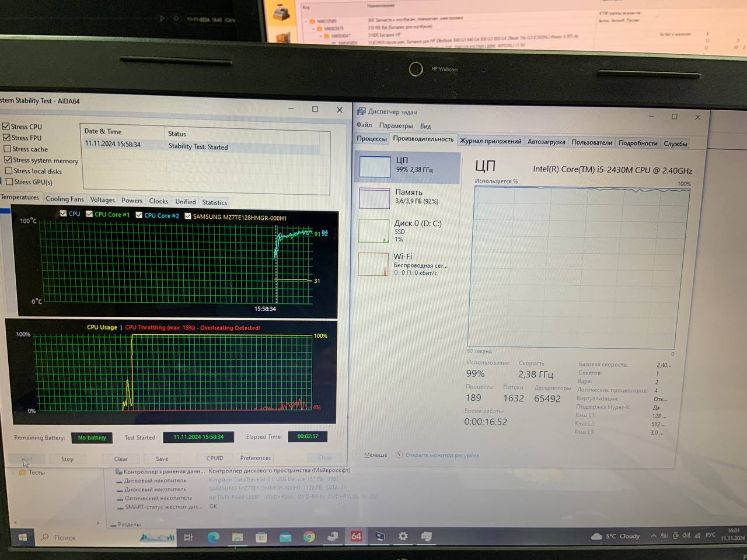This screenshot has height=560, width=747.
Task: Toggle Stress system memory checkbox
Action: pyautogui.click(x=8, y=159)
